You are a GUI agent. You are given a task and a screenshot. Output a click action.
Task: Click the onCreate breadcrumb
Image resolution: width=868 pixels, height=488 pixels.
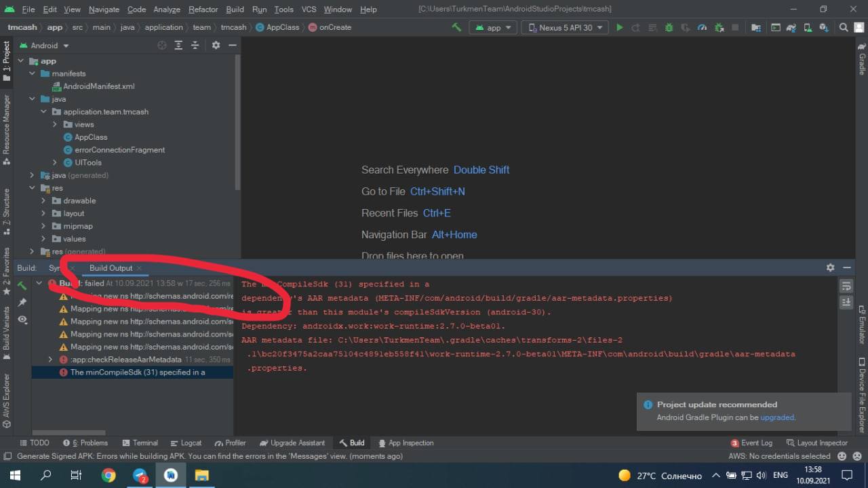[330, 27]
